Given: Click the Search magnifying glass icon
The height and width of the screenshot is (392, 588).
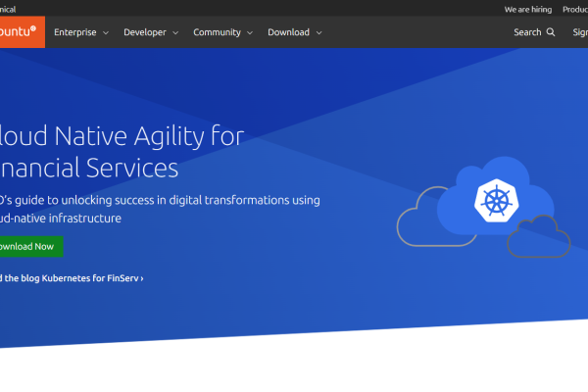Looking at the screenshot, I should pyautogui.click(x=551, y=32).
